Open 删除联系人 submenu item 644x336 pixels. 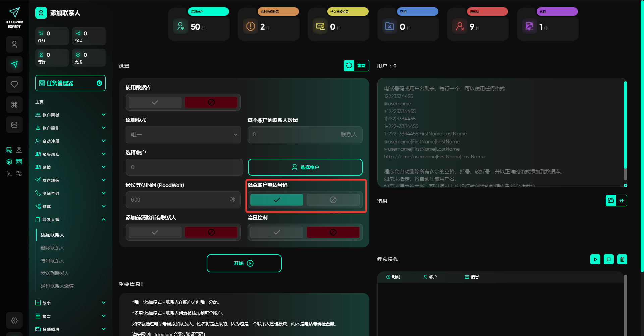53,248
